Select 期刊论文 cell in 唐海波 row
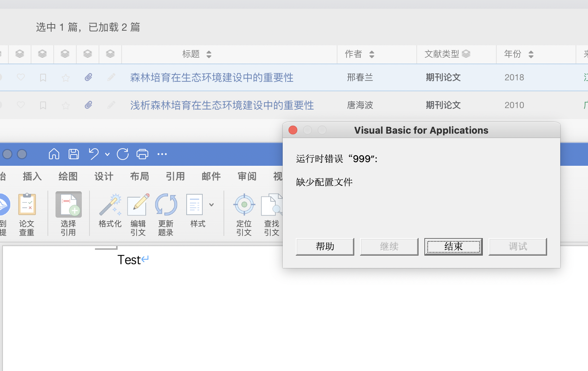The width and height of the screenshot is (588, 371). point(443,105)
